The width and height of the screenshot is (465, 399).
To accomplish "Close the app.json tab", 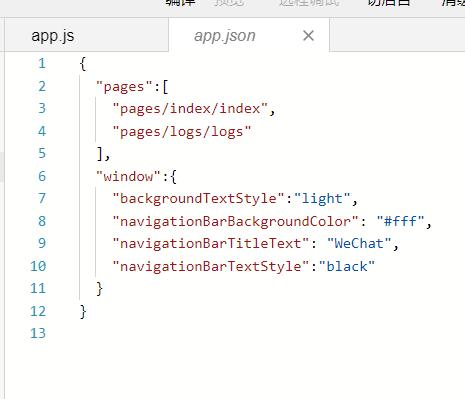I will point(308,35).
